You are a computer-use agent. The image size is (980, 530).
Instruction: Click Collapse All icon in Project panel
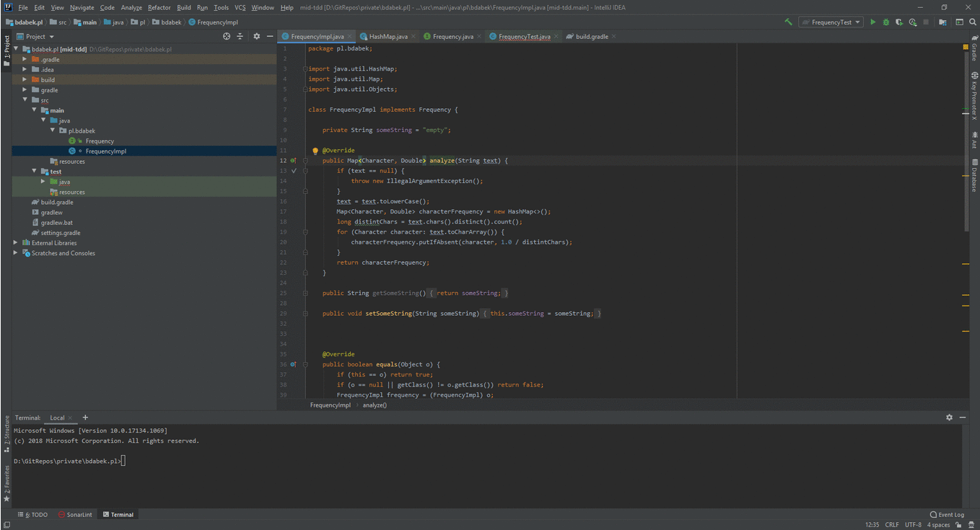pos(240,36)
